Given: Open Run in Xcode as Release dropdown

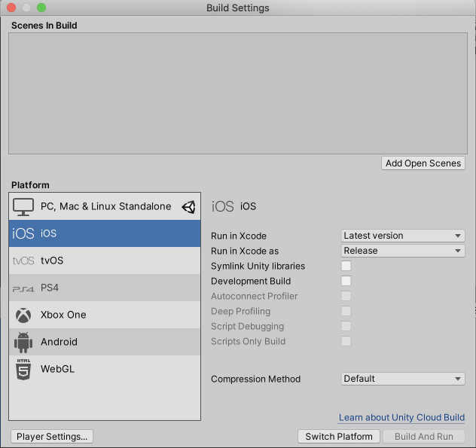Looking at the screenshot, I should coord(403,251).
